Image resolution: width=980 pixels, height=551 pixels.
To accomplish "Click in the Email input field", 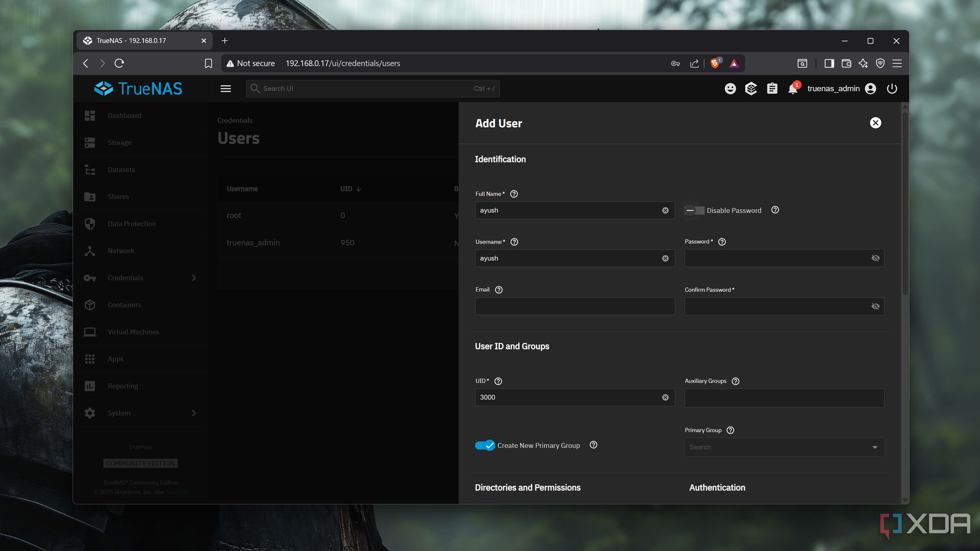I will (575, 306).
